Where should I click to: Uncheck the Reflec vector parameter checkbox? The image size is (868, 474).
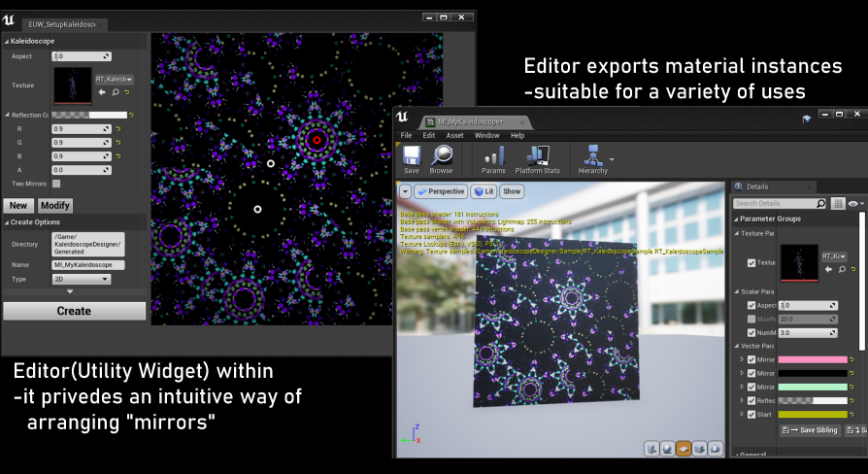click(x=751, y=400)
